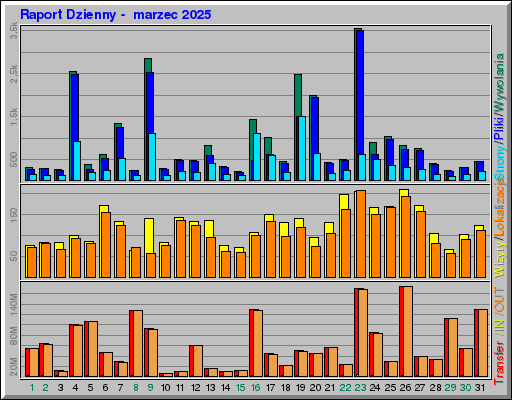Click day label 18 on the x-axis

[x=286, y=388]
